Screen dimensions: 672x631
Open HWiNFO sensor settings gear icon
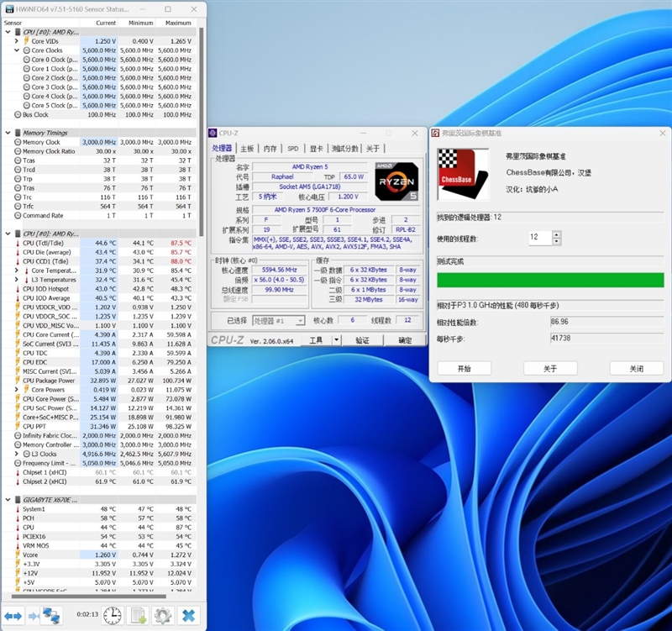coord(163,616)
